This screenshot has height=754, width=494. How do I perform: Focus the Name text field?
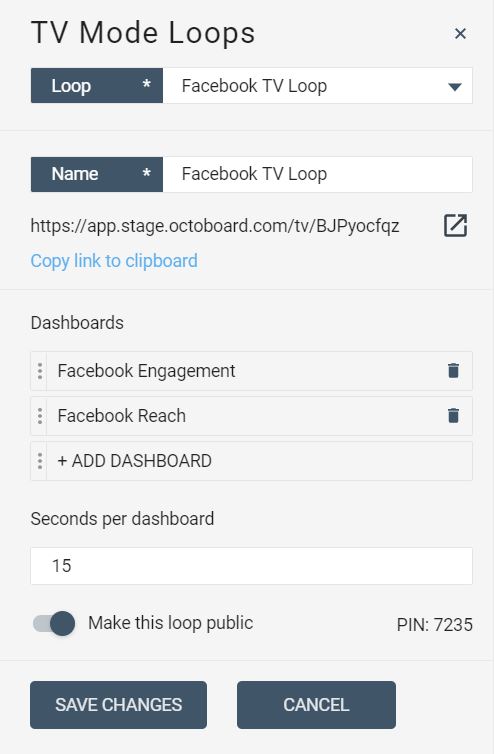click(x=317, y=174)
